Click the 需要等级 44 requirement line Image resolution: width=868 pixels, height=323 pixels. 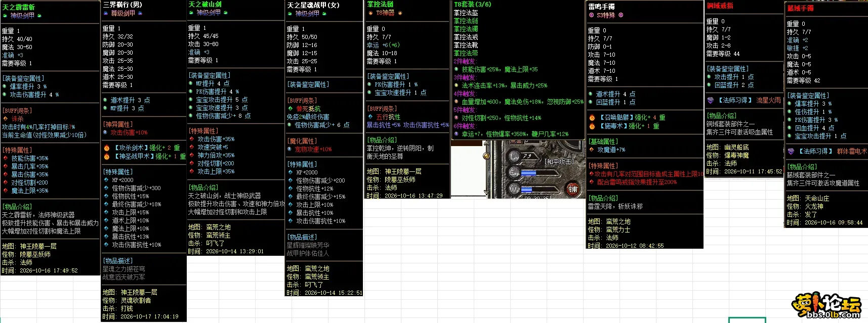pos(723,54)
